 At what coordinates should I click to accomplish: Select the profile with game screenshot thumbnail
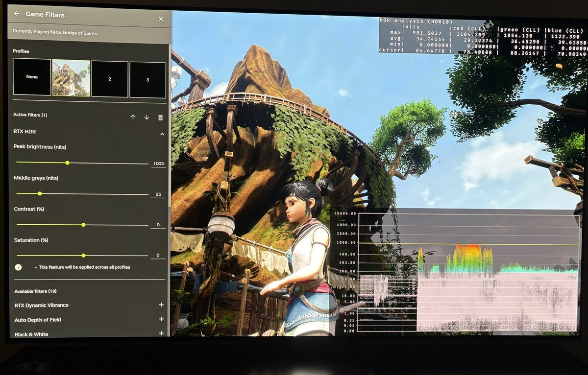(x=71, y=78)
